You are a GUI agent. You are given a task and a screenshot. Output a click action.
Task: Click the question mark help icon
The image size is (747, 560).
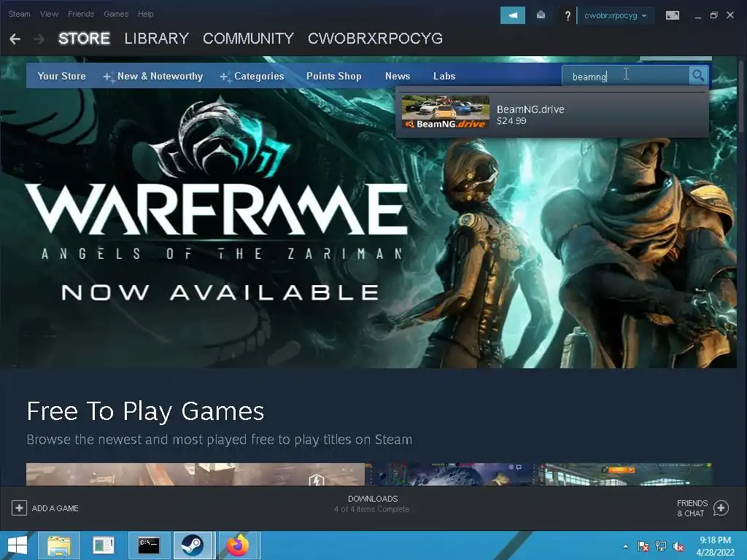click(567, 16)
